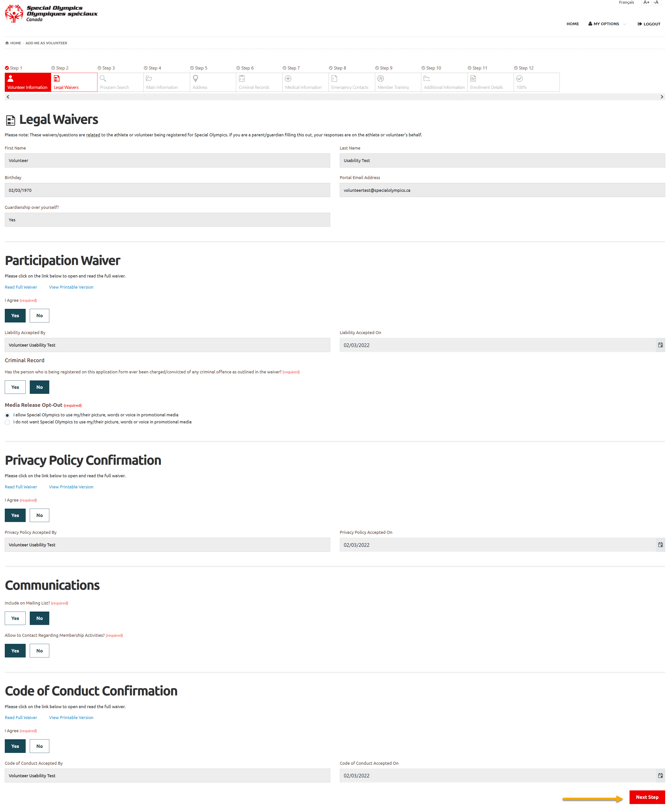Go to the Criminal Records step tab

tap(259, 82)
